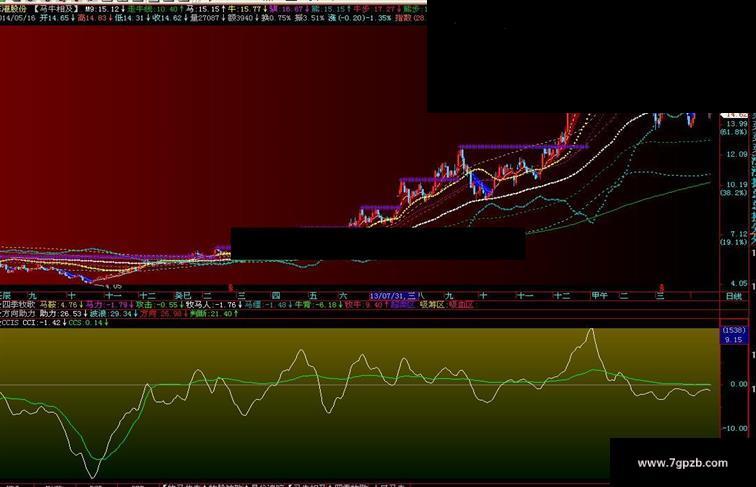Select the 方向助力 indicator panel title

pyautogui.click(x=19, y=313)
